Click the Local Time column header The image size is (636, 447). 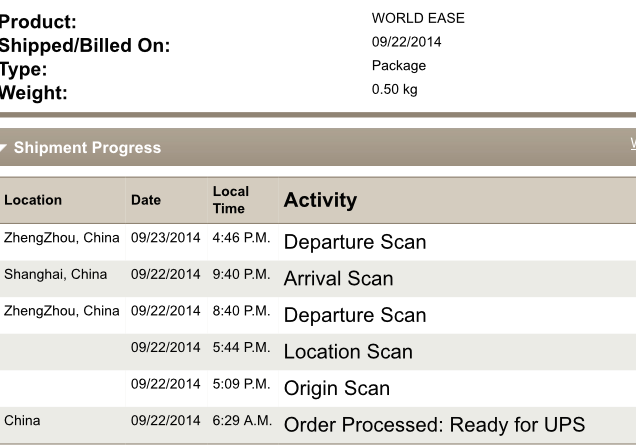pos(231,200)
